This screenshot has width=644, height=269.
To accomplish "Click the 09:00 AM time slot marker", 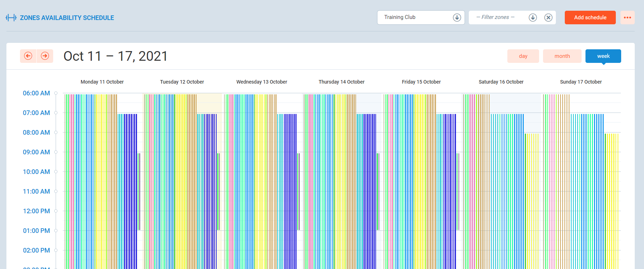I will 56,152.
